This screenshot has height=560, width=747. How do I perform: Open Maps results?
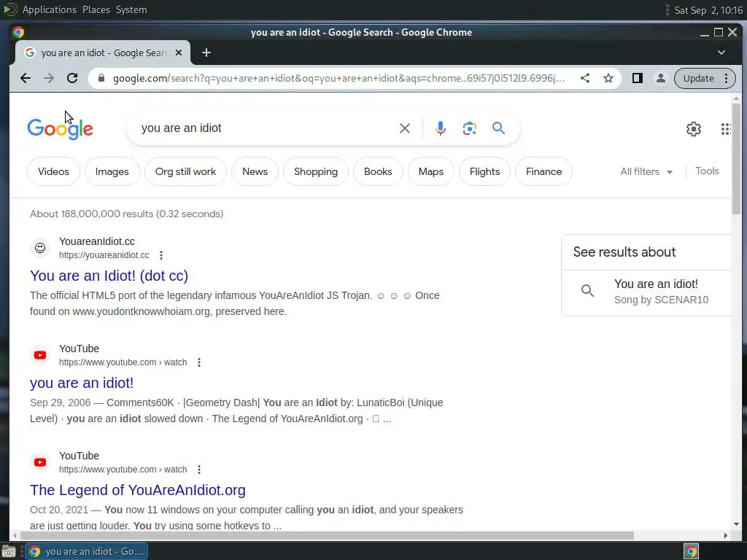click(430, 171)
